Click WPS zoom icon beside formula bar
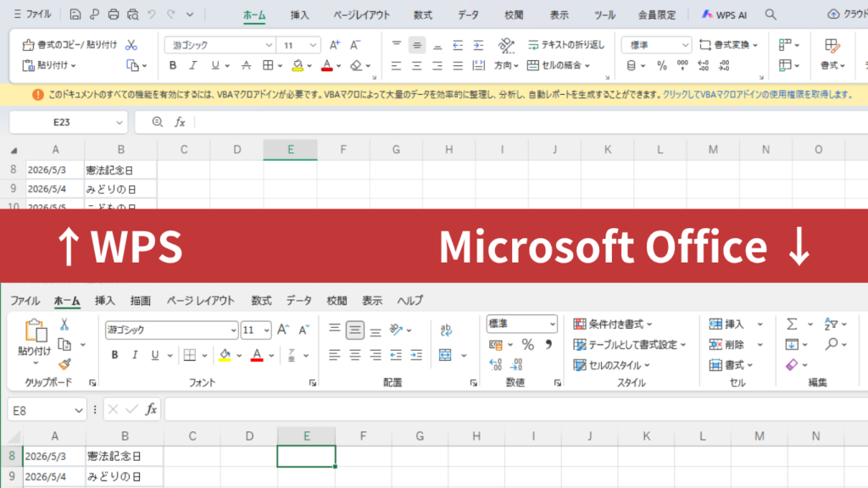This screenshot has width=868, height=488. 157,122
